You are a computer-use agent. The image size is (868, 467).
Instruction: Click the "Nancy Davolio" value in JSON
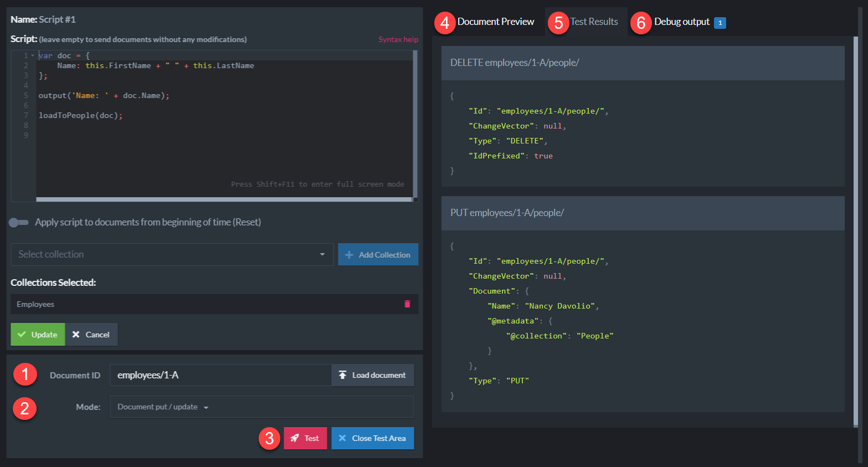(x=559, y=306)
